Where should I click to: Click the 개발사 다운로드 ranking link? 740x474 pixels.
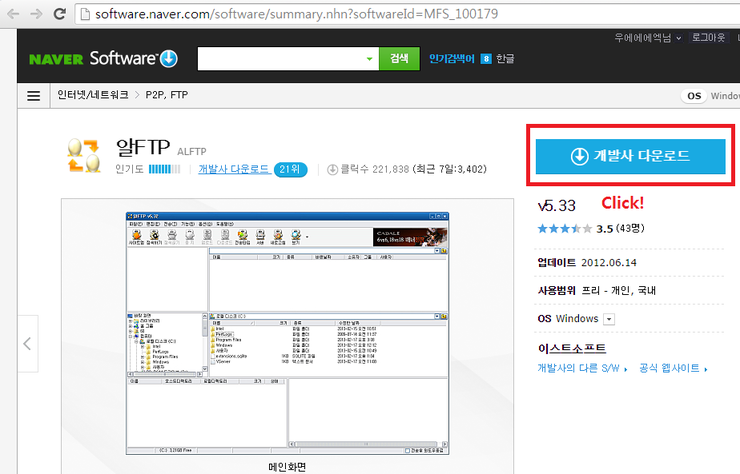click(x=234, y=169)
